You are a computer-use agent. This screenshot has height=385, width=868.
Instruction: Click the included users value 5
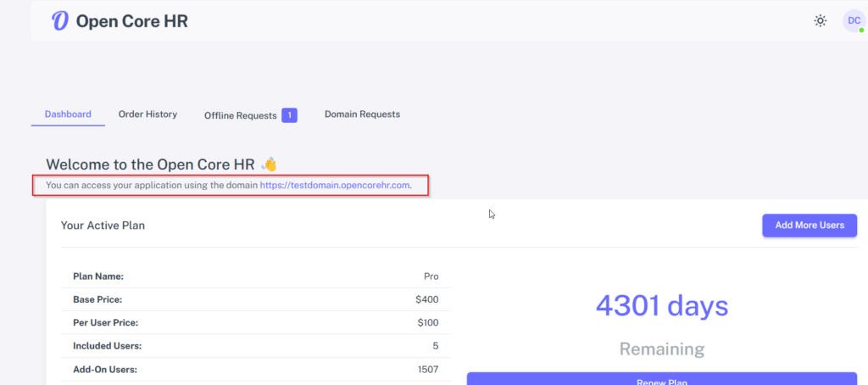coord(436,346)
